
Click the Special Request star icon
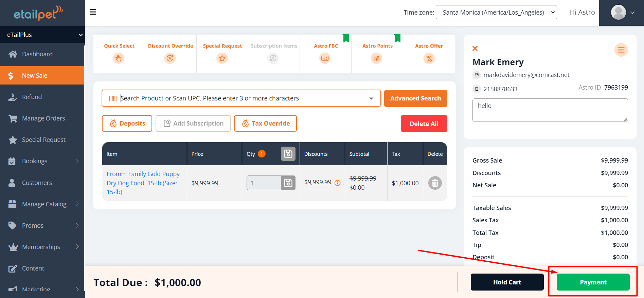click(222, 58)
